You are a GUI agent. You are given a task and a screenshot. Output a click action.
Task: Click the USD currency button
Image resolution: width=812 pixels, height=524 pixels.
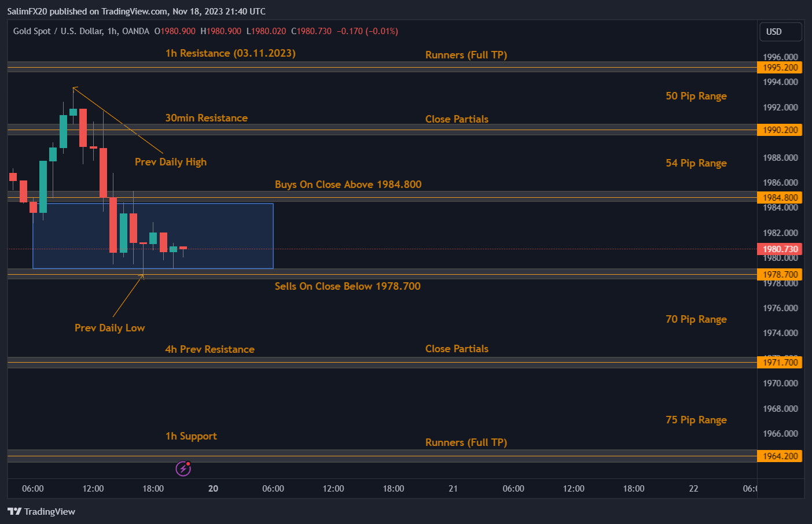pos(780,31)
